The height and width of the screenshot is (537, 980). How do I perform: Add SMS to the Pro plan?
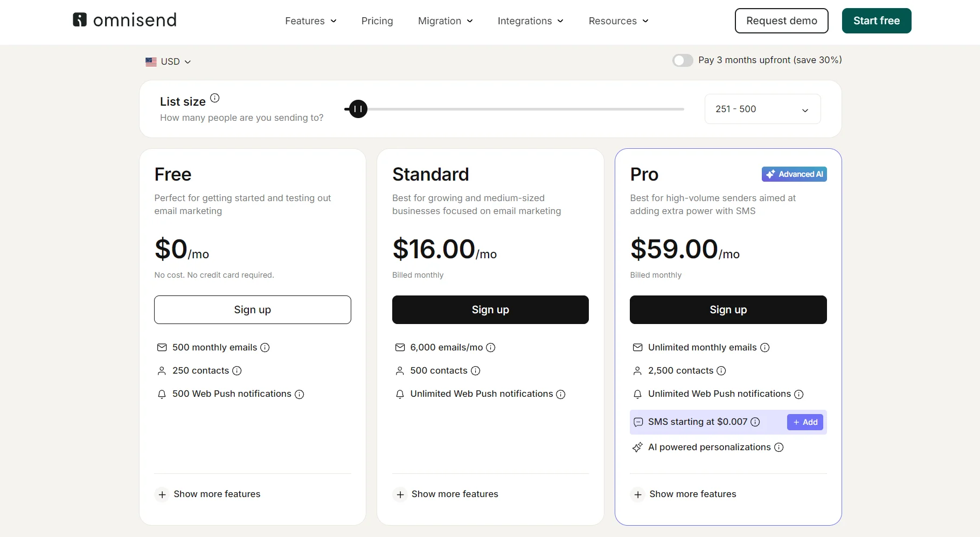[805, 422]
